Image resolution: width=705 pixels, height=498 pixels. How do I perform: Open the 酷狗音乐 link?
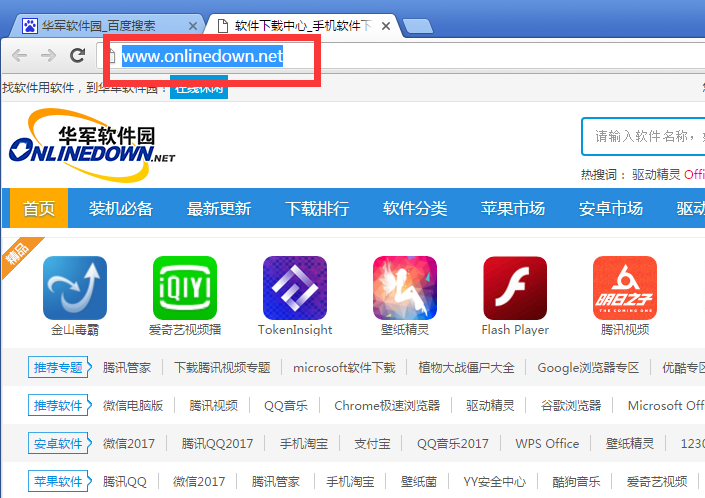576,482
